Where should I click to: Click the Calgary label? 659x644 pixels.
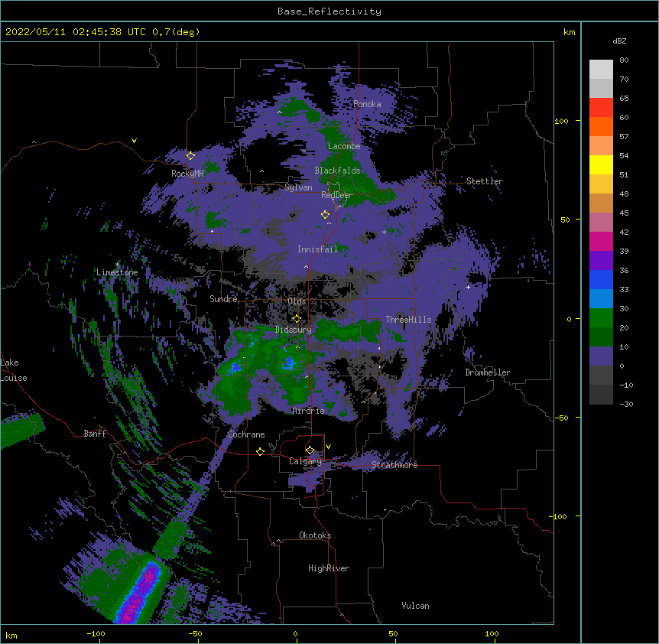(x=306, y=461)
